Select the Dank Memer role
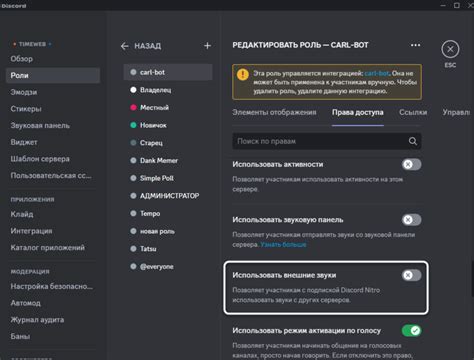This screenshot has height=360, width=474. [168, 160]
